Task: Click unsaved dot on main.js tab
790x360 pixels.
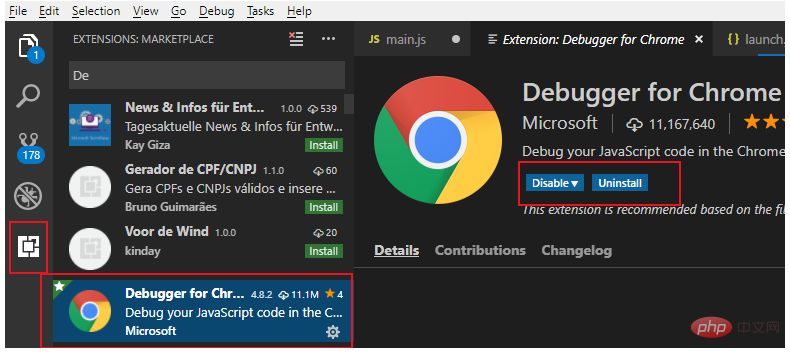Action: [456, 39]
